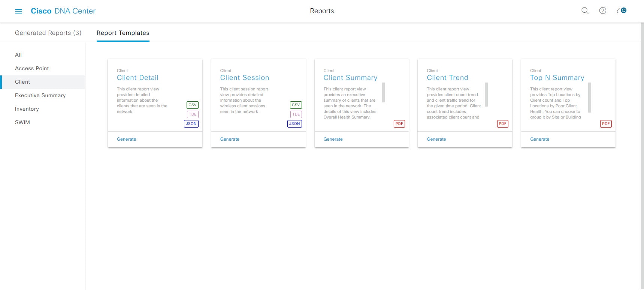Click PDF badge on Top N Summary card

(x=606, y=124)
